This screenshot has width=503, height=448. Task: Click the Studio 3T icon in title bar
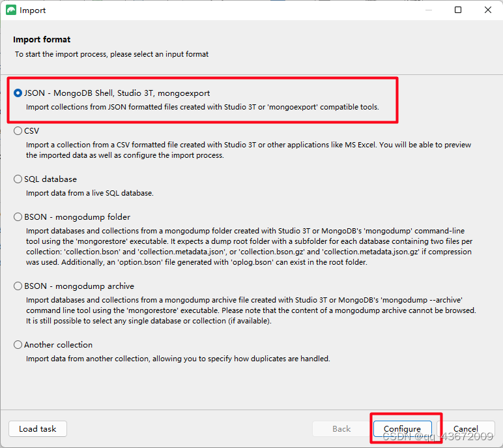pyautogui.click(x=11, y=10)
